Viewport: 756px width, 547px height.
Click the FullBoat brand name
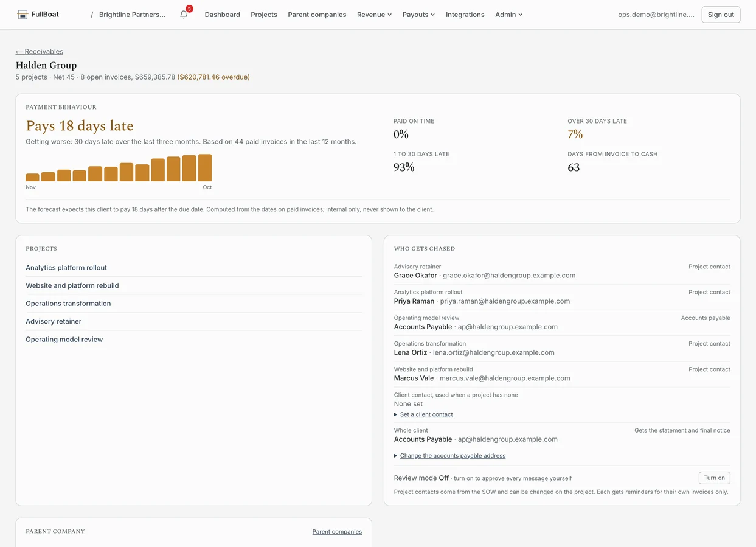(x=45, y=15)
